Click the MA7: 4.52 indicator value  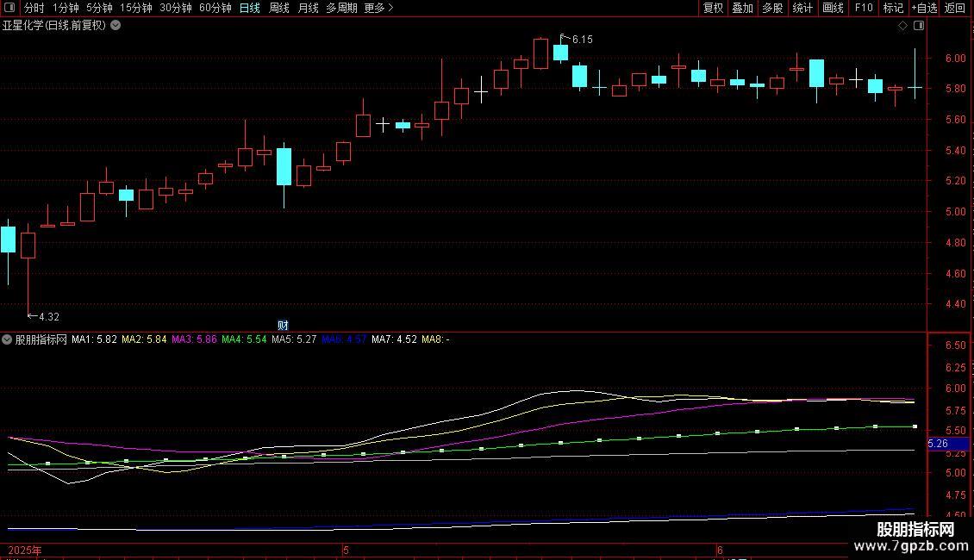point(395,339)
